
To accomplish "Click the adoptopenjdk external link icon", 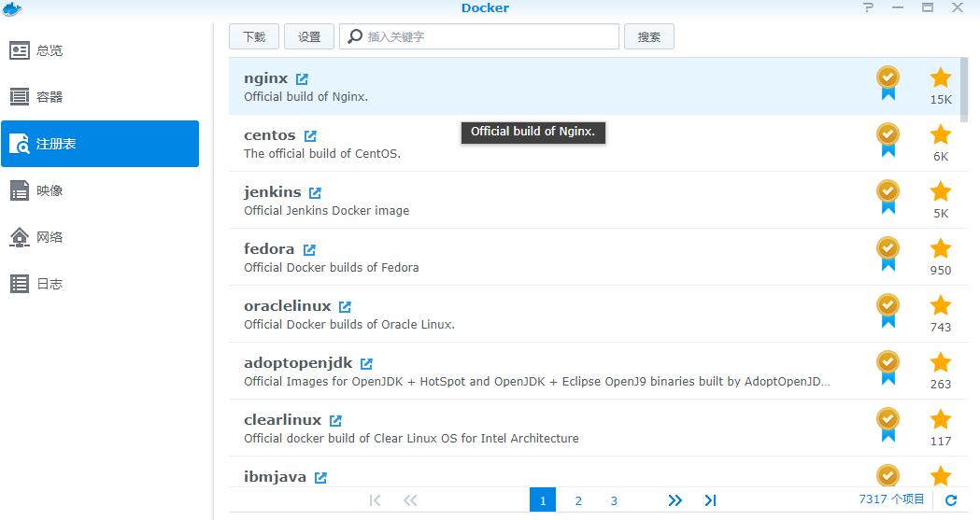I will coord(366,364).
